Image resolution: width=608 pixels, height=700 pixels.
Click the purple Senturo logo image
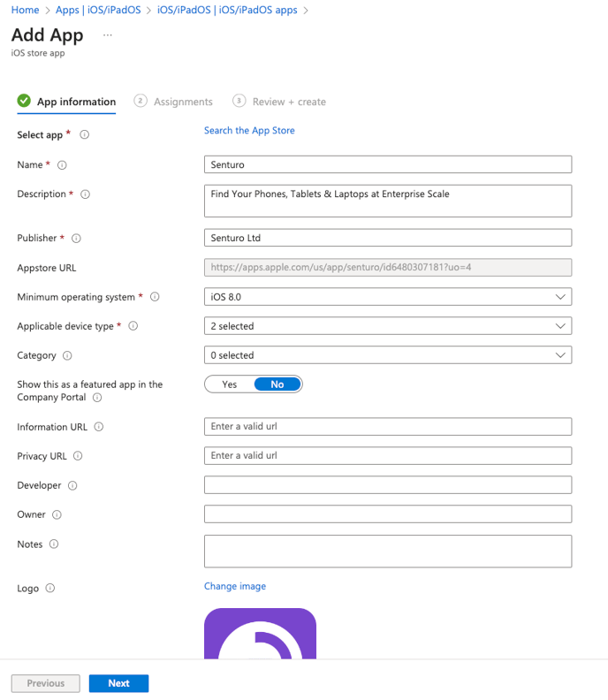tap(260, 634)
